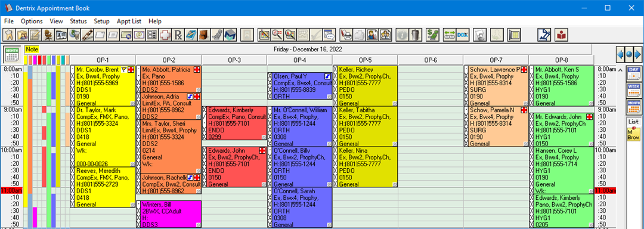The height and width of the screenshot is (229, 644).
Task: Open the Help menu
Action: (155, 21)
